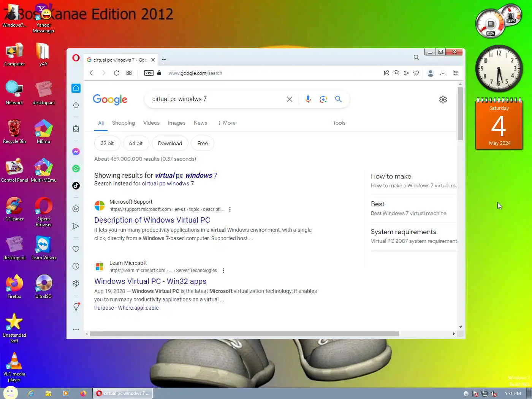Open options for Microsoft Support result
532x399 pixels.
coord(230,209)
